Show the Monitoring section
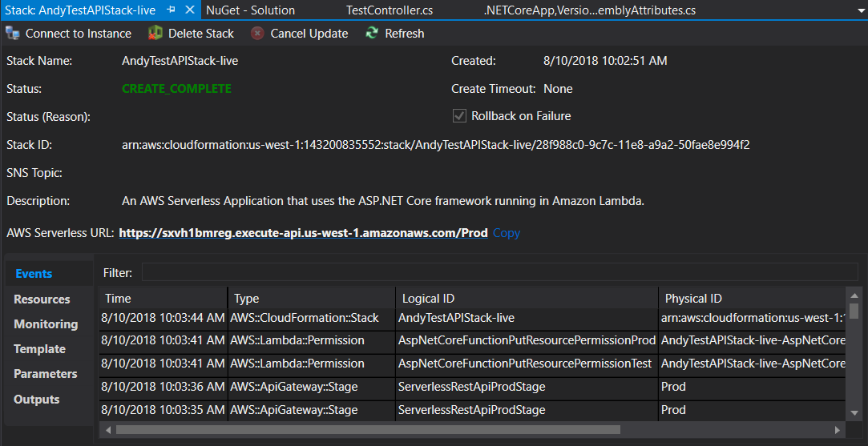Viewport: 868px width, 446px height. tap(46, 324)
